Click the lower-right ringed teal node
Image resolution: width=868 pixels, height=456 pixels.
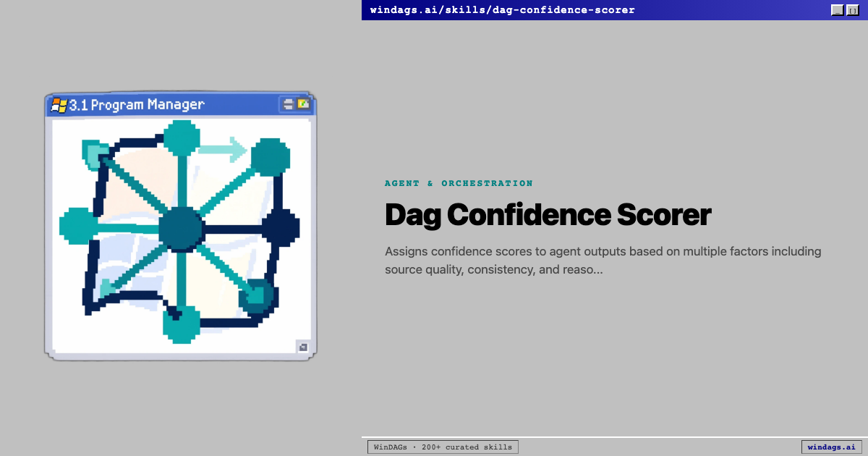(x=257, y=296)
